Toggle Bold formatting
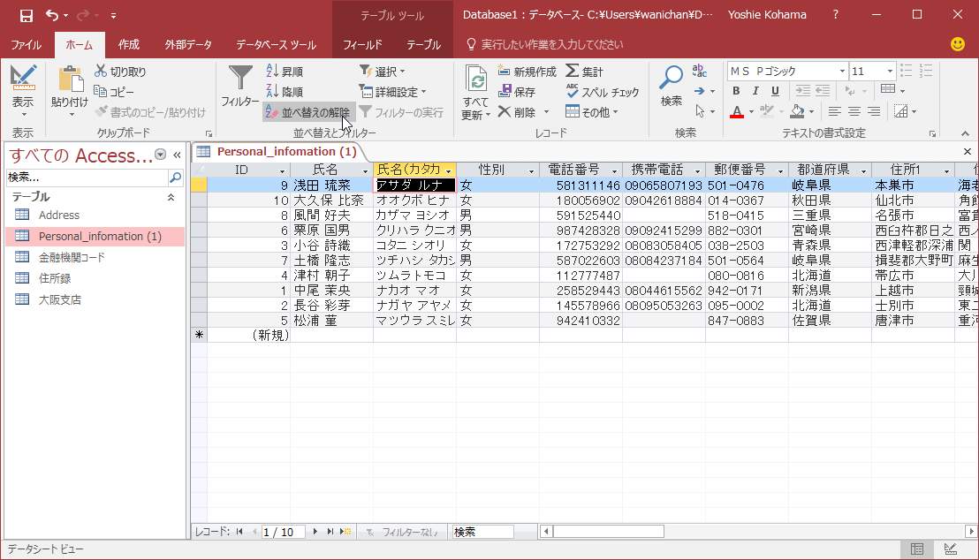979x560 pixels. click(736, 91)
